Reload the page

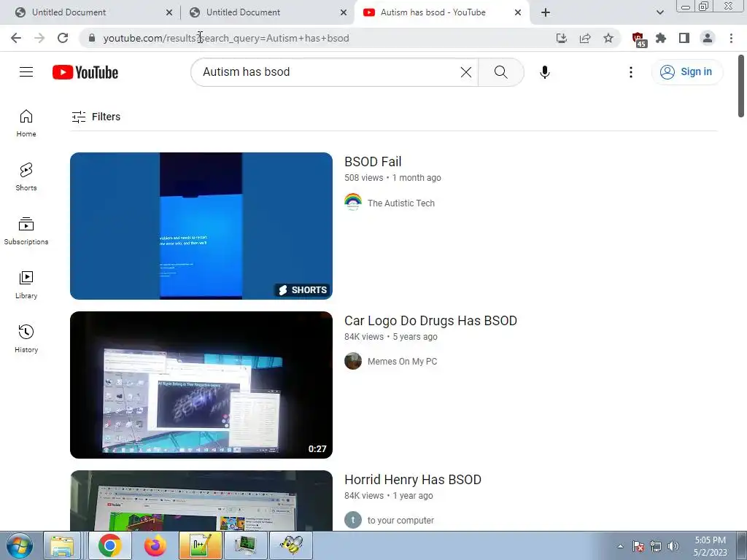click(63, 38)
